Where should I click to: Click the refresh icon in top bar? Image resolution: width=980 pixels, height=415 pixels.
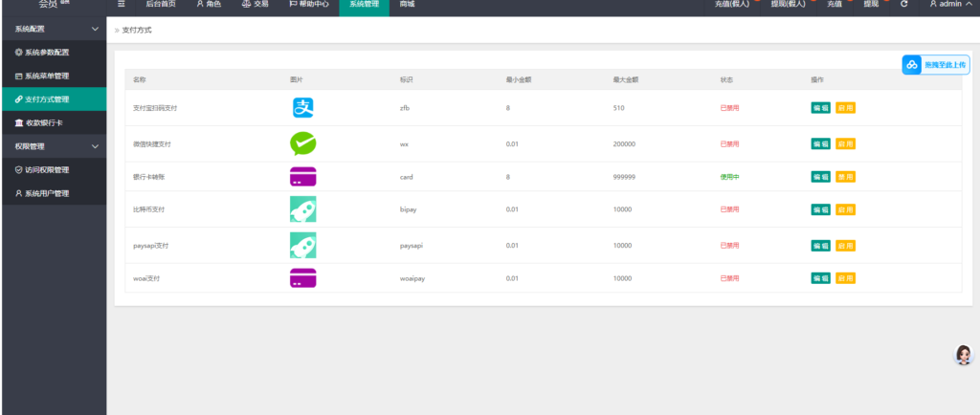coord(904,5)
